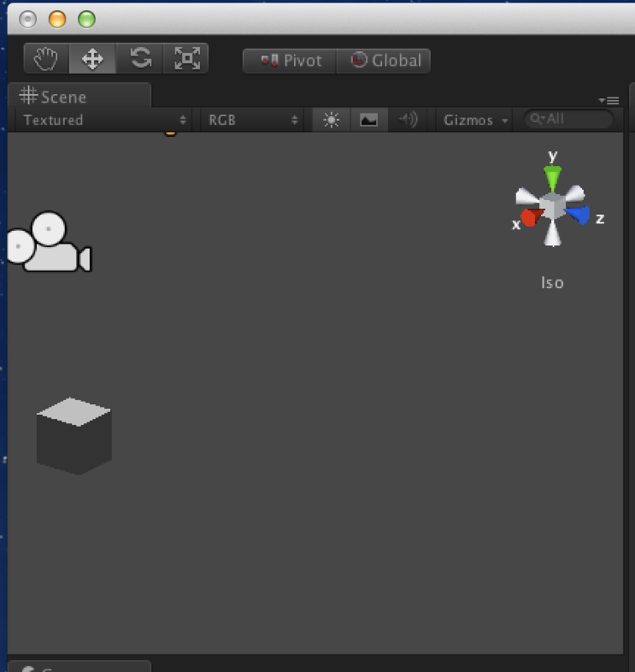Click the green zoom window button

[87, 19]
